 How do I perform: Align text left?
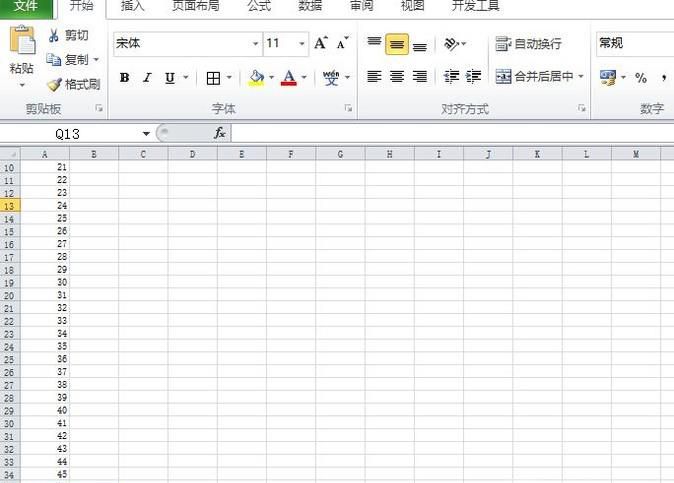coord(374,77)
